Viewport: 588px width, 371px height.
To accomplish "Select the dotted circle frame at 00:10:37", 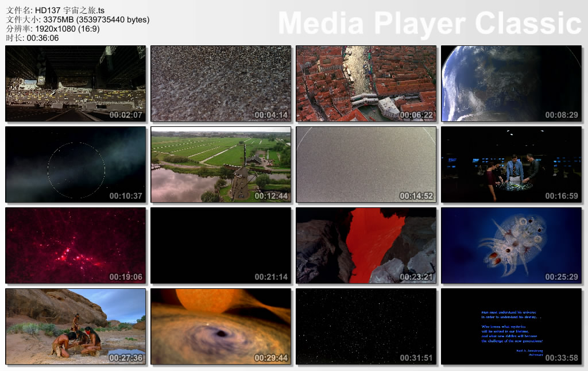I will (x=75, y=165).
